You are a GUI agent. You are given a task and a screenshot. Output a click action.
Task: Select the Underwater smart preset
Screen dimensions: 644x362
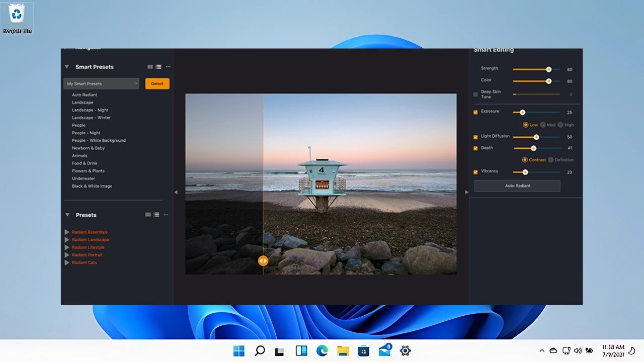click(x=84, y=178)
